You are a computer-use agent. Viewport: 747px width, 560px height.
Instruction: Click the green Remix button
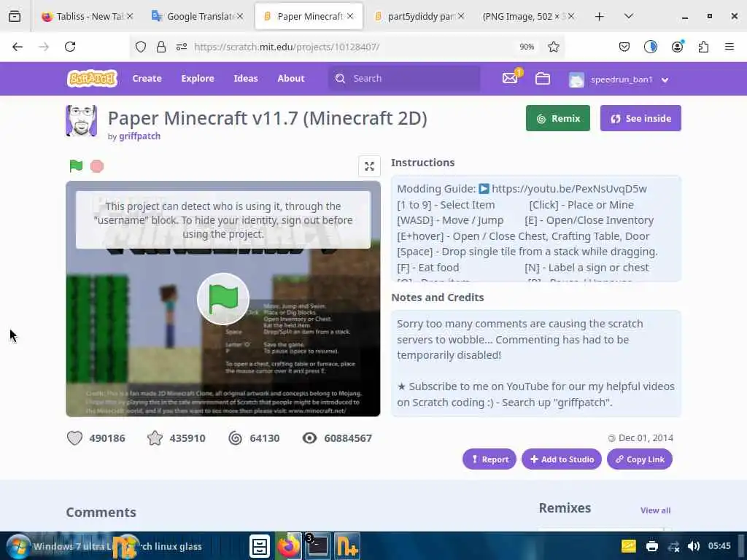pyautogui.click(x=558, y=118)
